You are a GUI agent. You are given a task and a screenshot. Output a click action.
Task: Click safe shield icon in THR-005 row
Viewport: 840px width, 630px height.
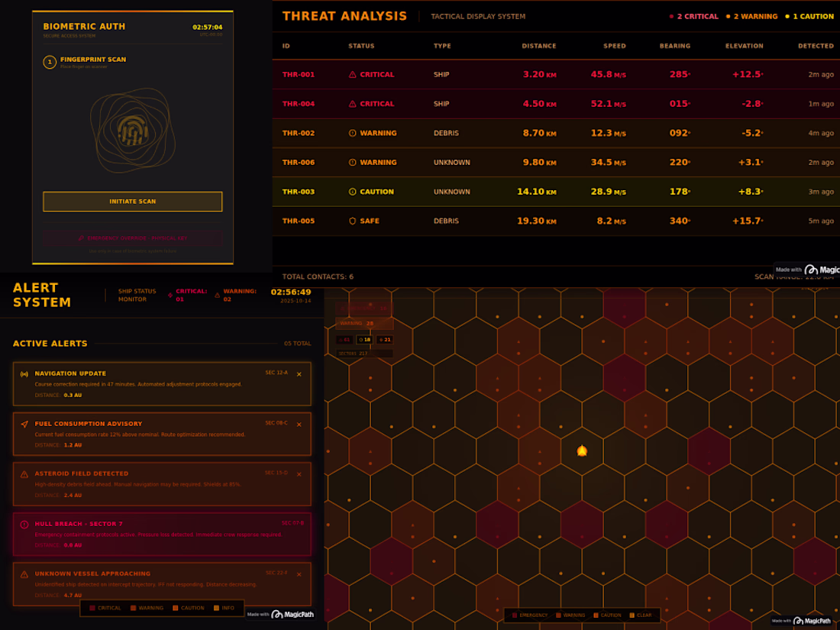point(353,221)
